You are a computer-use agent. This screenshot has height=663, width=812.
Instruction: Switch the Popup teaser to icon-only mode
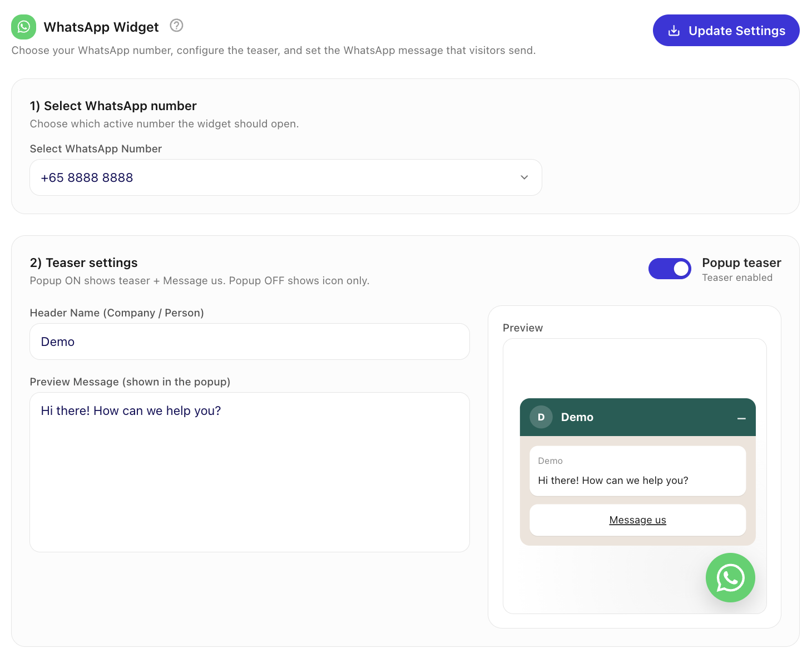click(x=670, y=269)
